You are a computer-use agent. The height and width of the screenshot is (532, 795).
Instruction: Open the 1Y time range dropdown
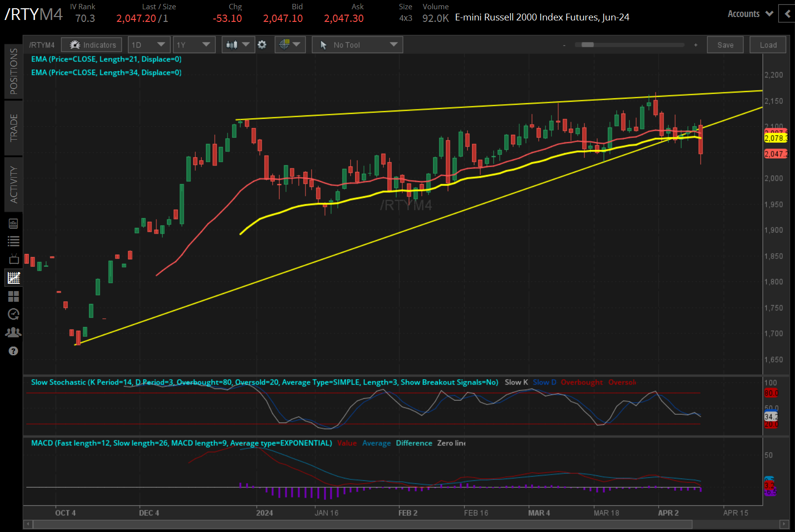(194, 45)
